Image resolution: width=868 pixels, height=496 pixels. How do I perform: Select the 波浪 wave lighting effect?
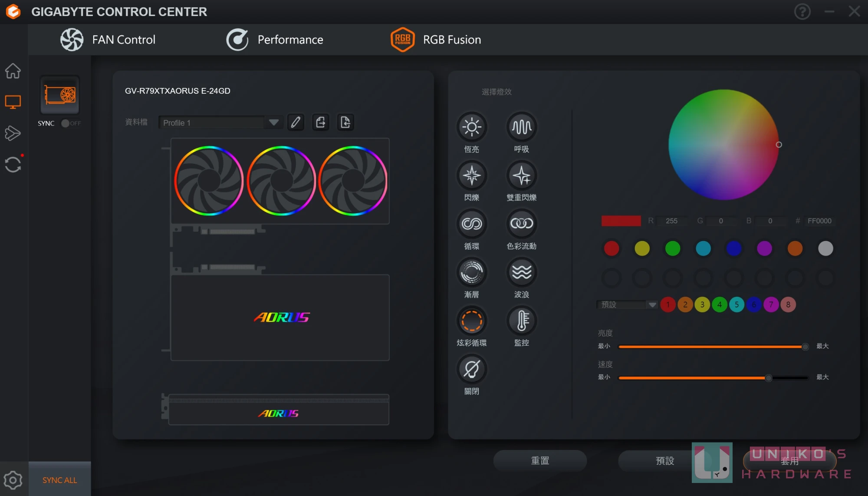[522, 272]
